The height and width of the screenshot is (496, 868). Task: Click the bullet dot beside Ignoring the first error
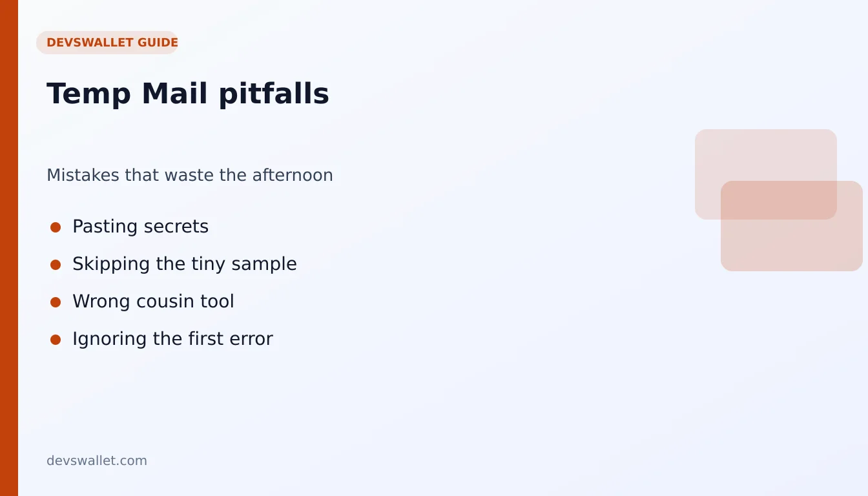56,340
